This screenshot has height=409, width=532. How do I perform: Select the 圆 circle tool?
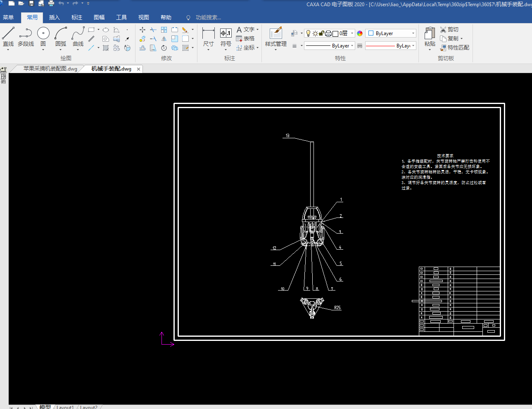[43, 37]
